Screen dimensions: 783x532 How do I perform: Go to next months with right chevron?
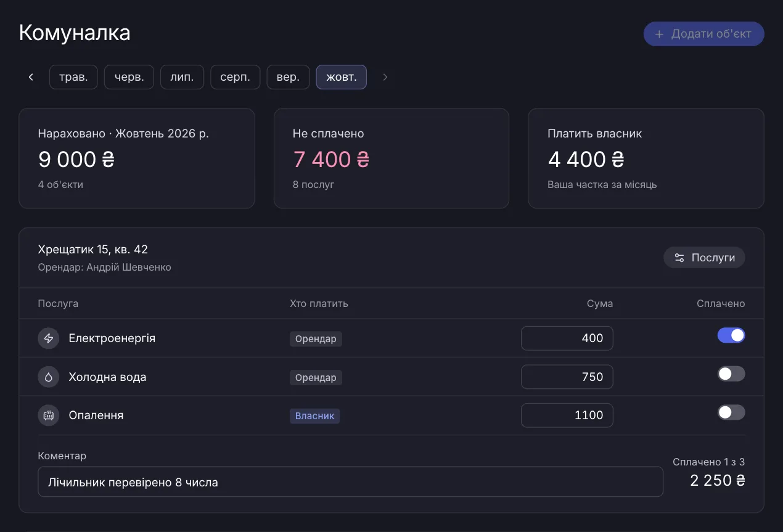pyautogui.click(x=385, y=77)
